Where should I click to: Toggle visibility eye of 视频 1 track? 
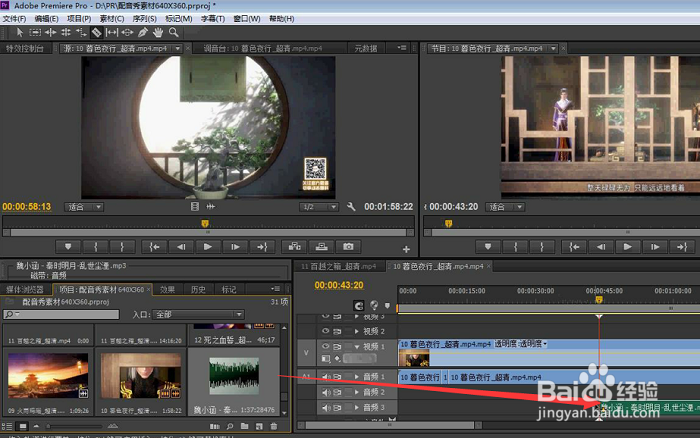click(325, 346)
